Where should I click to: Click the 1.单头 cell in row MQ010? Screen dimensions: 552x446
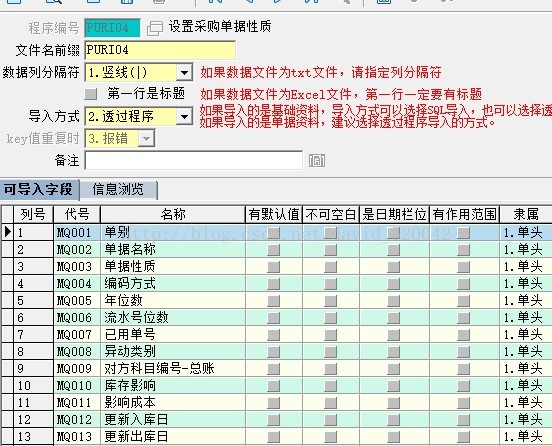point(526,386)
